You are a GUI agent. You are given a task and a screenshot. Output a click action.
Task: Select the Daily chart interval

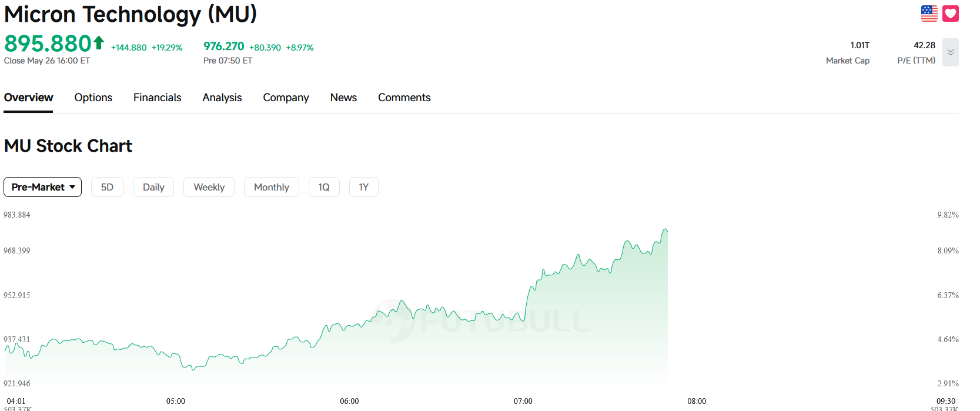pos(153,187)
